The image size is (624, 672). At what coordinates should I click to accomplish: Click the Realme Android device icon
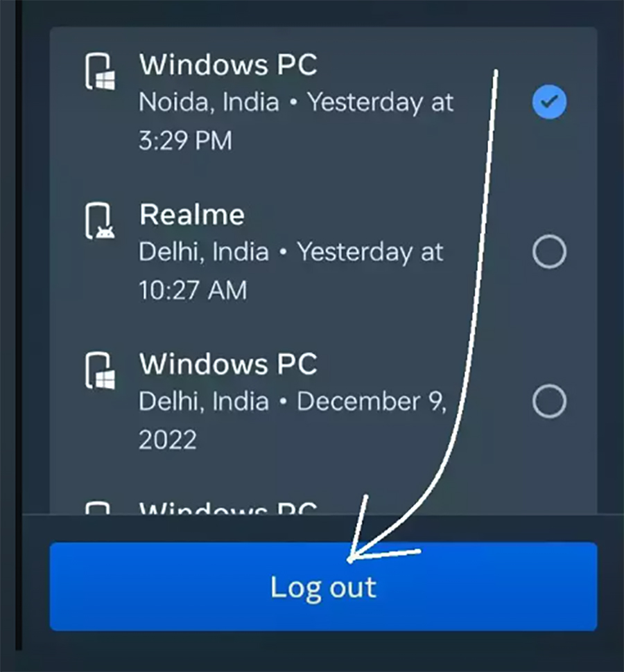100,221
